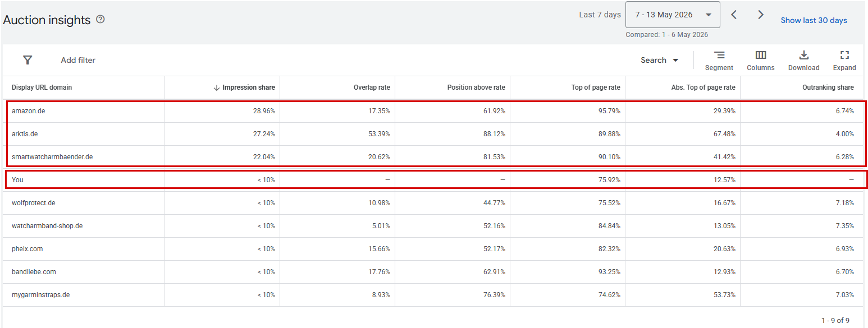Sort by Outranking share column header
This screenshot has width=868, height=328.
coord(828,87)
